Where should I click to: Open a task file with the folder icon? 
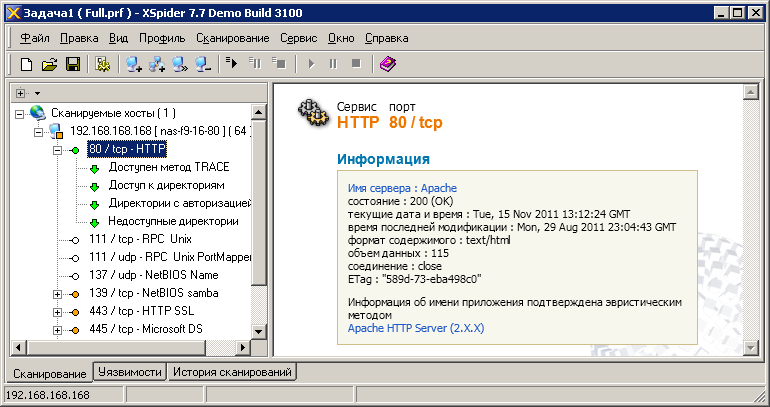pyautogui.click(x=49, y=64)
